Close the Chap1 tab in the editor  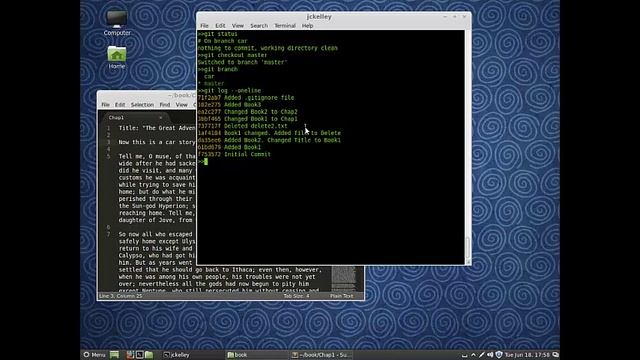[x=160, y=118]
